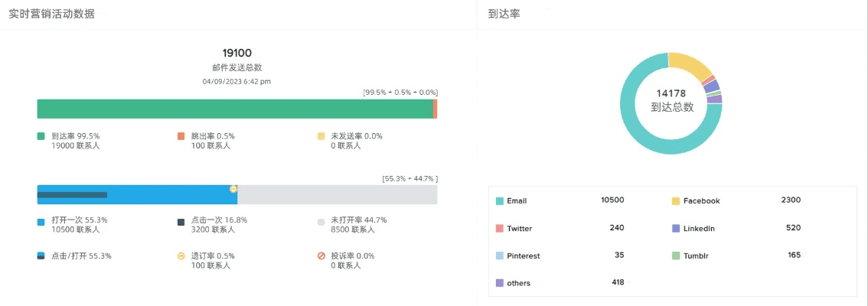Click the green 到达率 legend square
Screen dimensions: 868x306
click(x=41, y=136)
